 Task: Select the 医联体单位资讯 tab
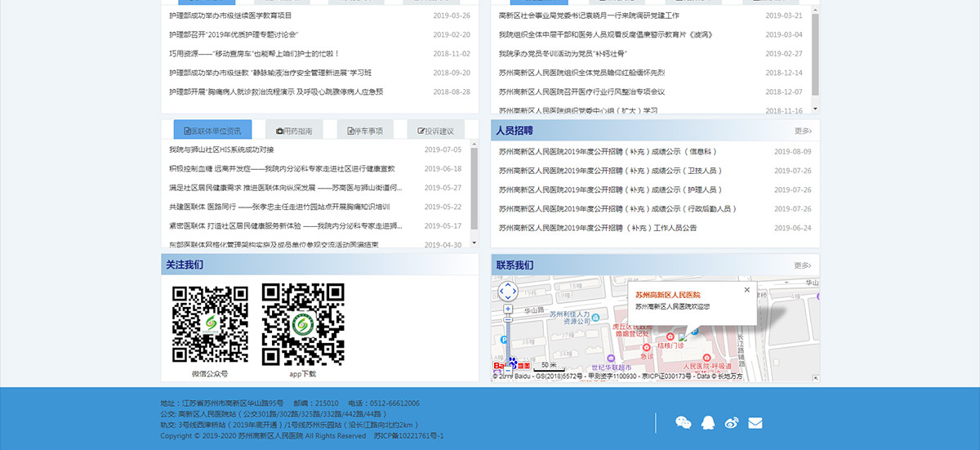click(x=212, y=131)
